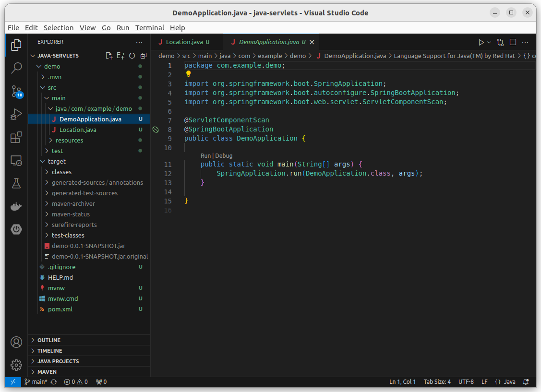The height and width of the screenshot is (392, 541).
Task: Split the editor layout
Action: [x=513, y=42]
